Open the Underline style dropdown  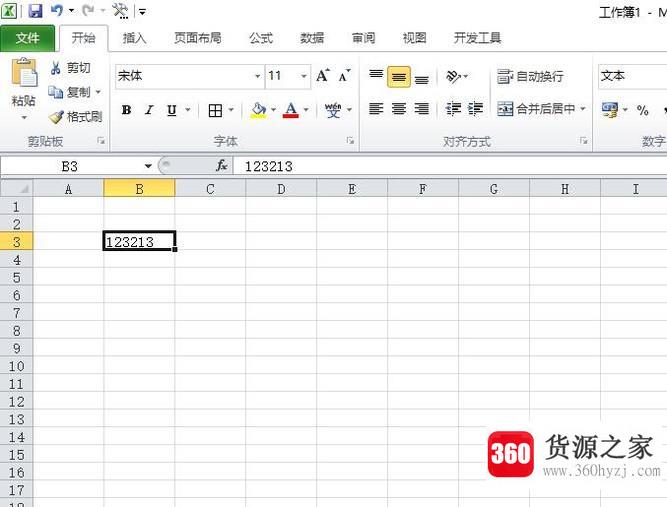188,110
